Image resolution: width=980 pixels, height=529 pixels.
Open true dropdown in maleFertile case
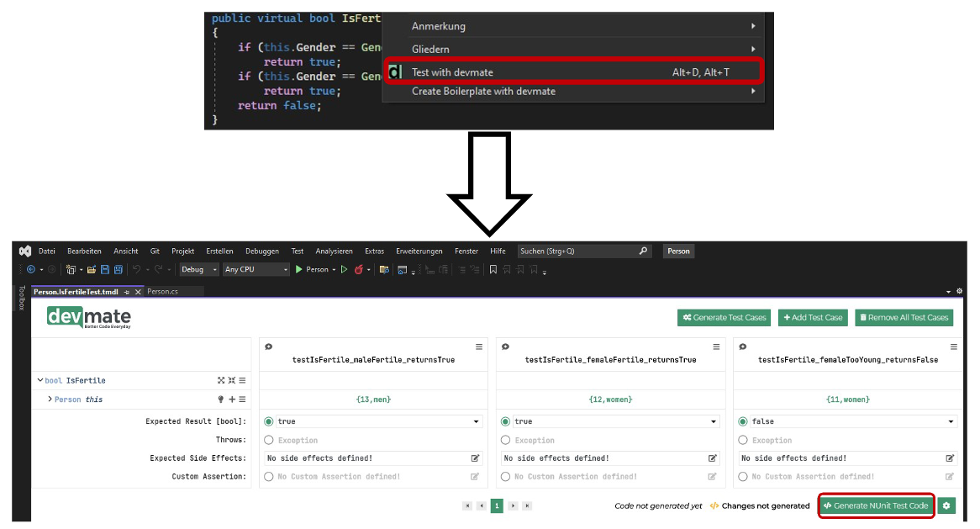click(379, 421)
